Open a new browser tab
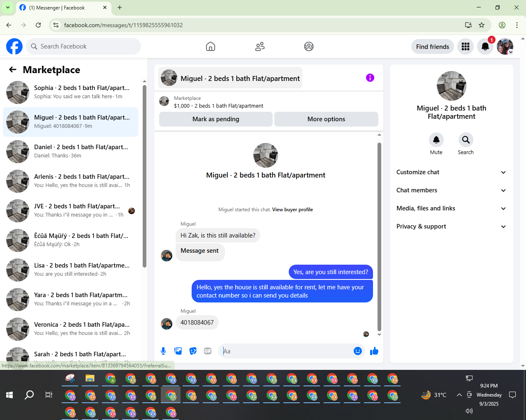The height and width of the screenshot is (420, 526). (x=120, y=7)
